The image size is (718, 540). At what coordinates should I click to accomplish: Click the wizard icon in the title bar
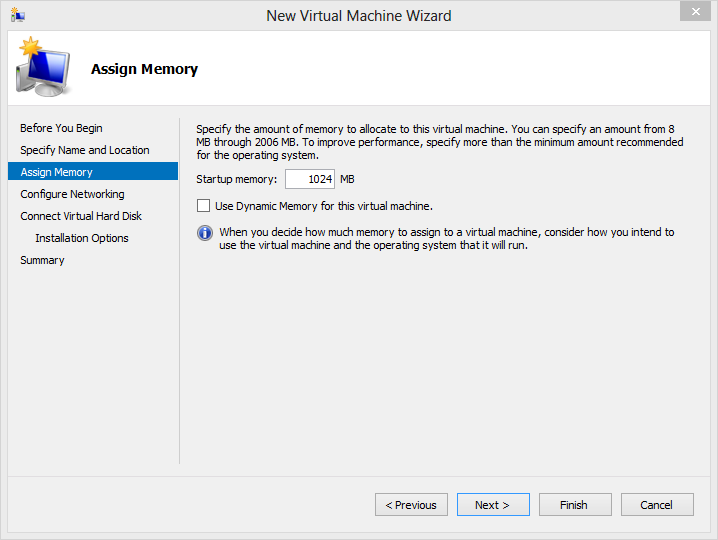(x=17, y=15)
